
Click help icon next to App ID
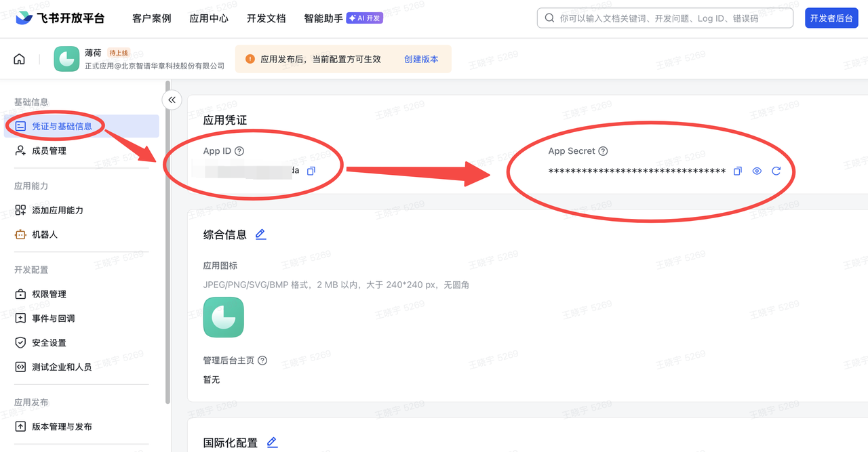tap(239, 151)
